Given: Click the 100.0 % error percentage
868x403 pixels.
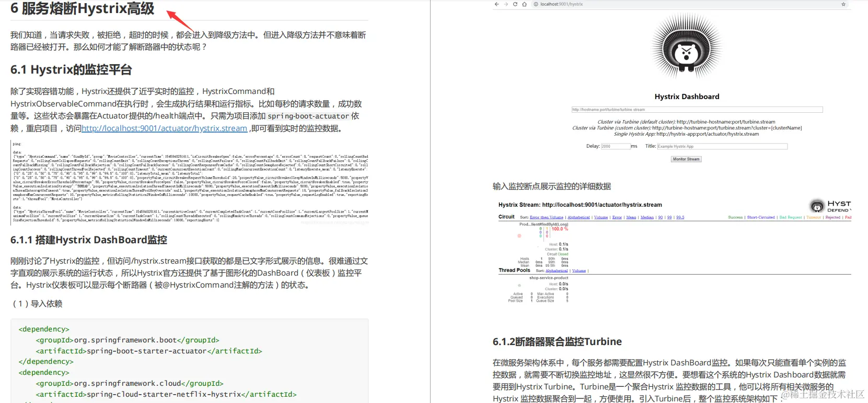Looking at the screenshot, I should 560,229.
